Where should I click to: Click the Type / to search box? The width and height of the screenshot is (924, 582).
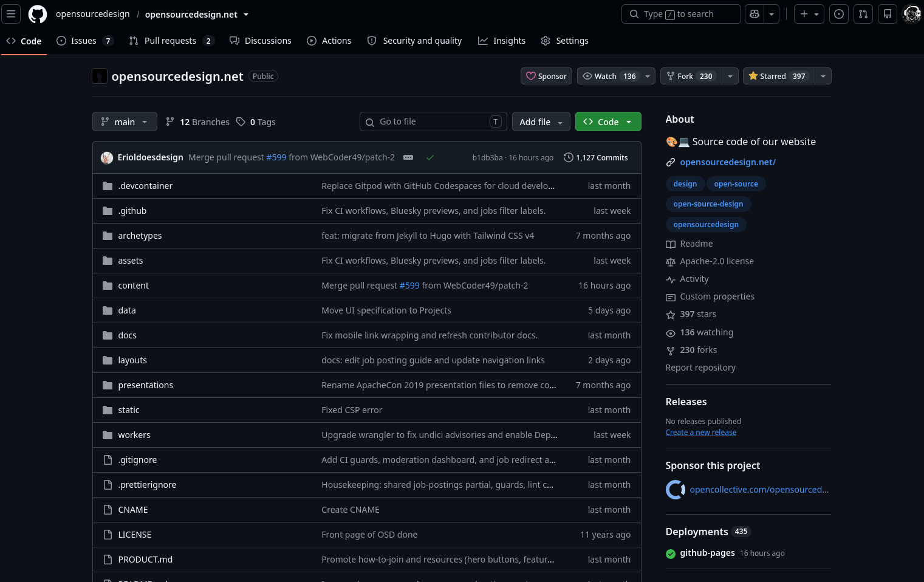point(681,14)
